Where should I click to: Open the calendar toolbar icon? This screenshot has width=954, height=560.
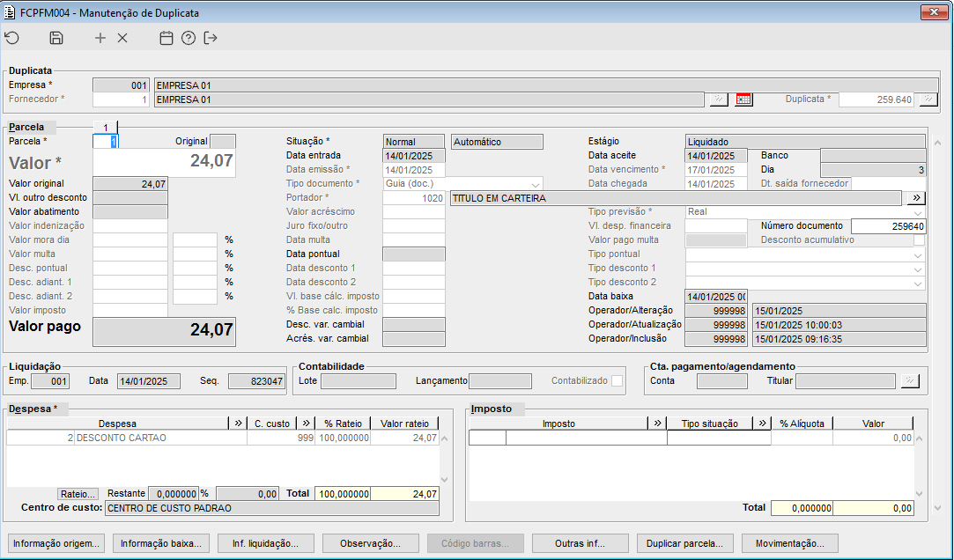coord(166,39)
